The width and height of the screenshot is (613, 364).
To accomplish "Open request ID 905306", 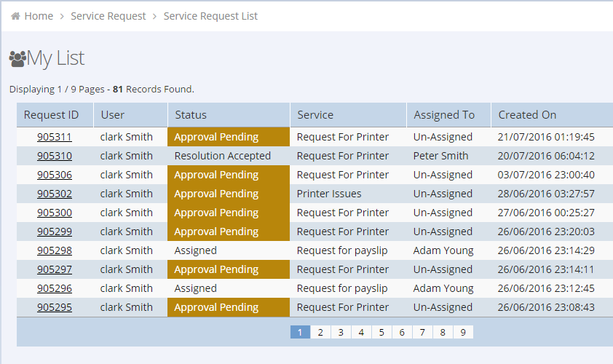I will 55,175.
